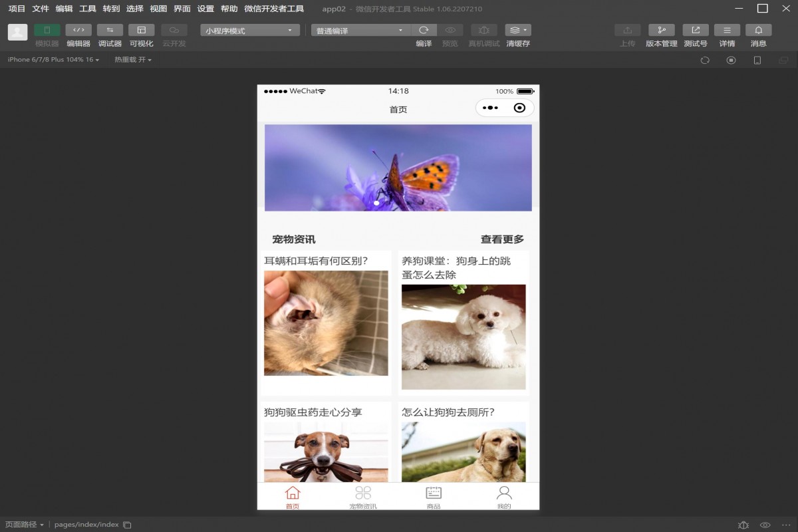Open 版本管理 version management
The image size is (798, 532).
tap(661, 30)
